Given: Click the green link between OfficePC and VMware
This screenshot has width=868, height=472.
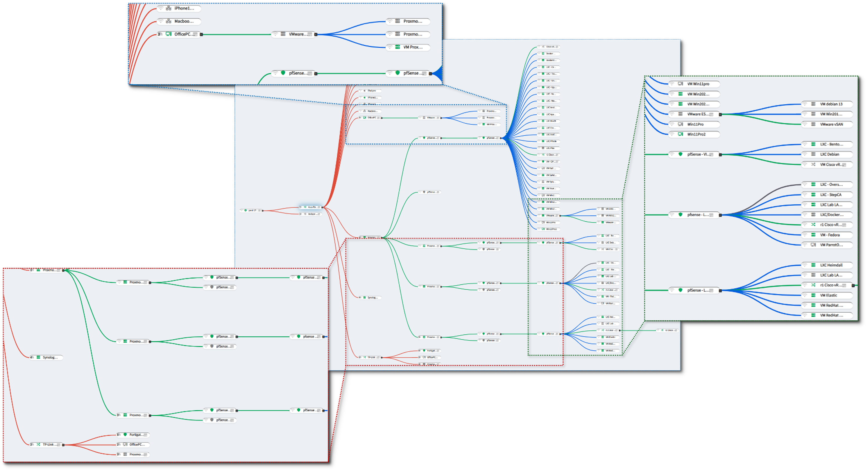Looking at the screenshot, I should [237, 34].
